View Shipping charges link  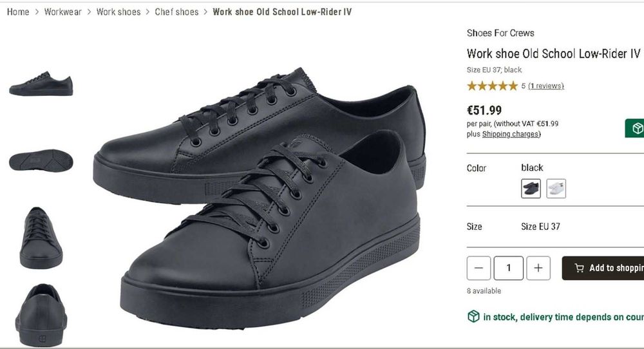coord(511,134)
